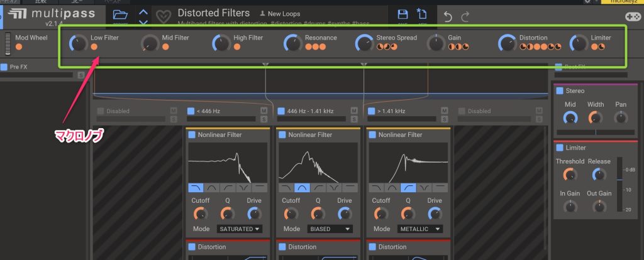The height and width of the screenshot is (260, 644).
Task: Open the BIASED mode dropdown
Action: (330, 229)
